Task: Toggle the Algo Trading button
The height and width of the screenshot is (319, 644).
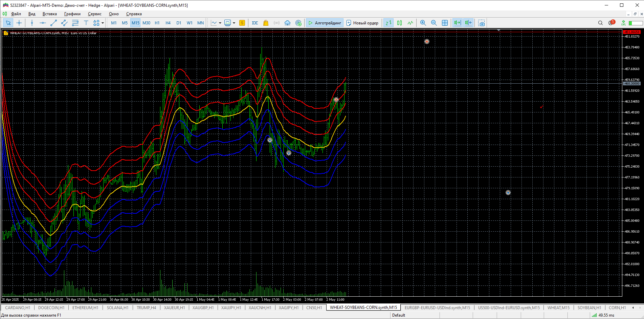Action: [325, 23]
